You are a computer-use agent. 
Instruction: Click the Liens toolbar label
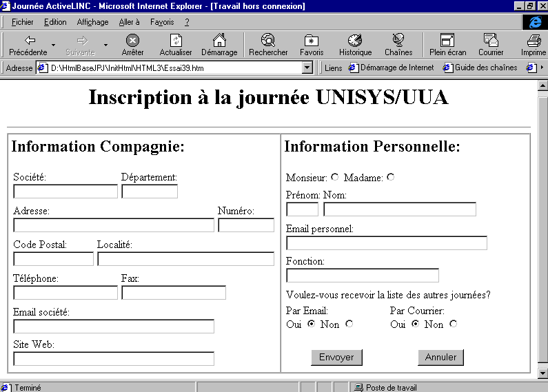pos(333,68)
